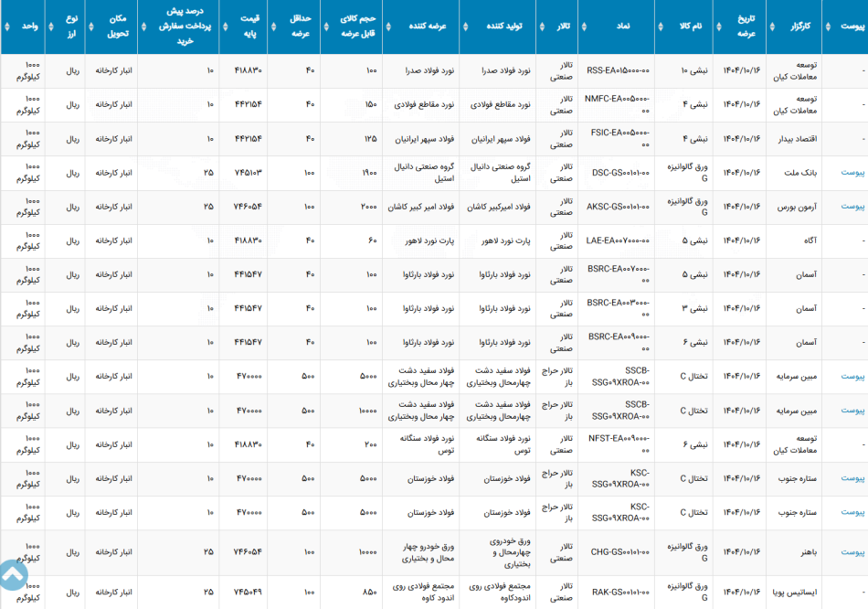Select the symbol cell 'AKSC-GS00101-00'
Viewport: 868px width, 609px height.
tap(618, 207)
